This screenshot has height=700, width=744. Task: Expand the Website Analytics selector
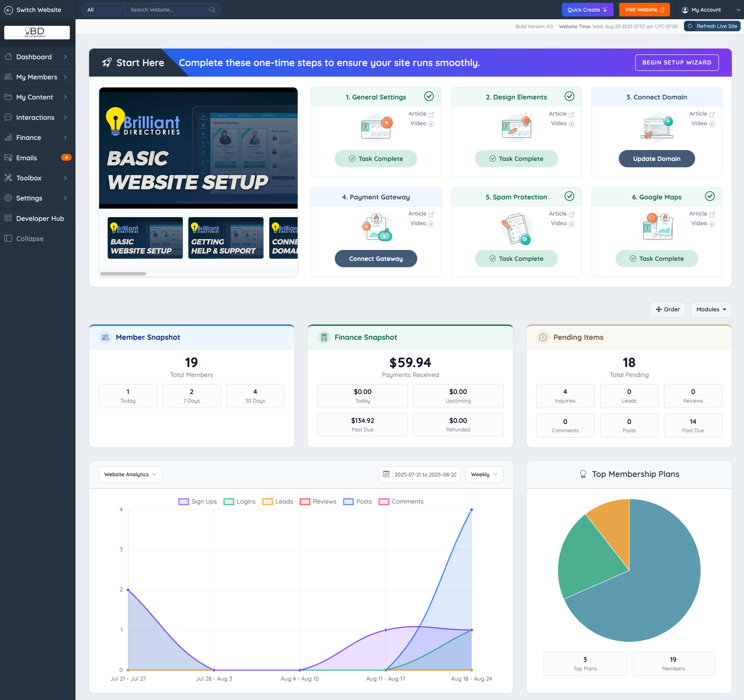click(x=130, y=474)
